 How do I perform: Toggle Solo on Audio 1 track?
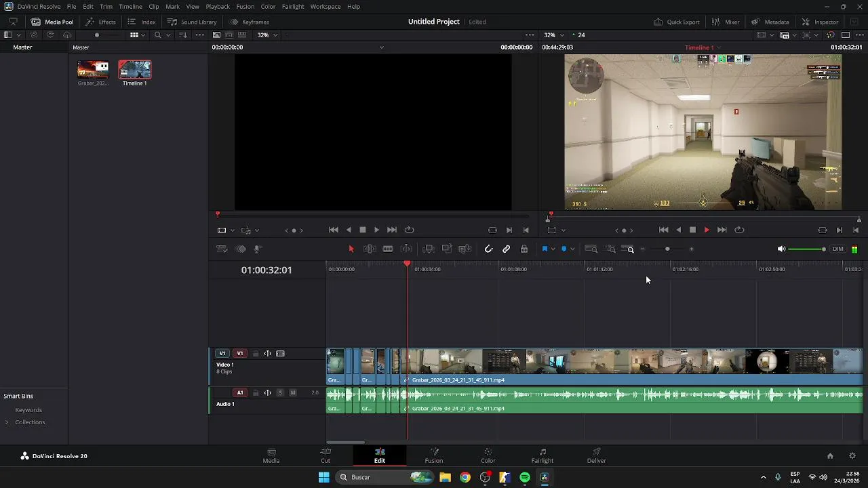click(280, 392)
